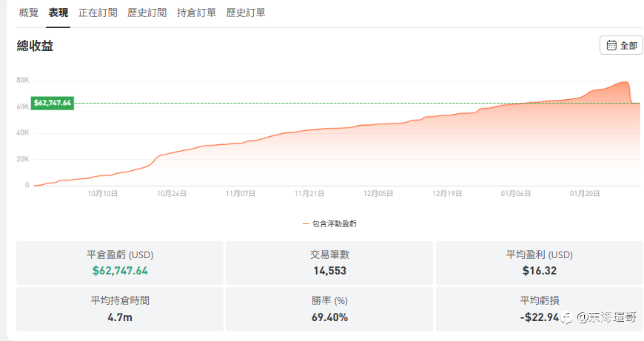This screenshot has height=341, width=644.
Task: Click the 11月07日 axis date
Action: [x=241, y=193]
